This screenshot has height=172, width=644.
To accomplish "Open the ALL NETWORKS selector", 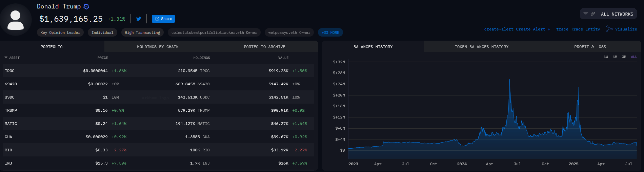I will [x=617, y=14].
